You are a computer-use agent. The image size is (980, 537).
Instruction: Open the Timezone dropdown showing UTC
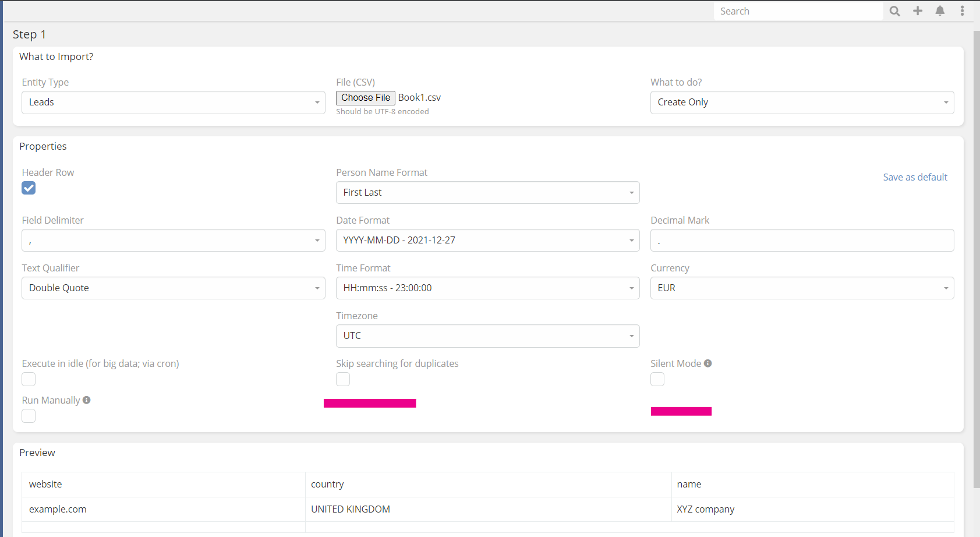[488, 336]
